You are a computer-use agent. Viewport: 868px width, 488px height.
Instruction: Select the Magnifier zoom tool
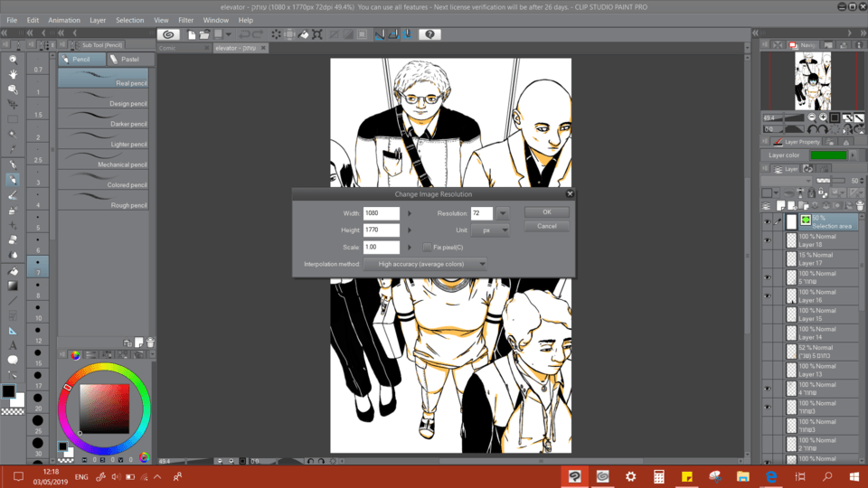[13, 60]
